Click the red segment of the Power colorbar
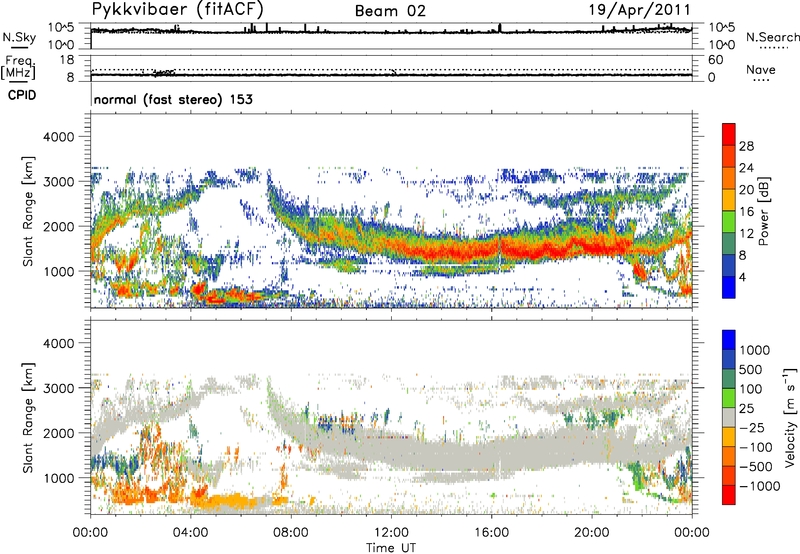800x554 pixels. tap(729, 134)
